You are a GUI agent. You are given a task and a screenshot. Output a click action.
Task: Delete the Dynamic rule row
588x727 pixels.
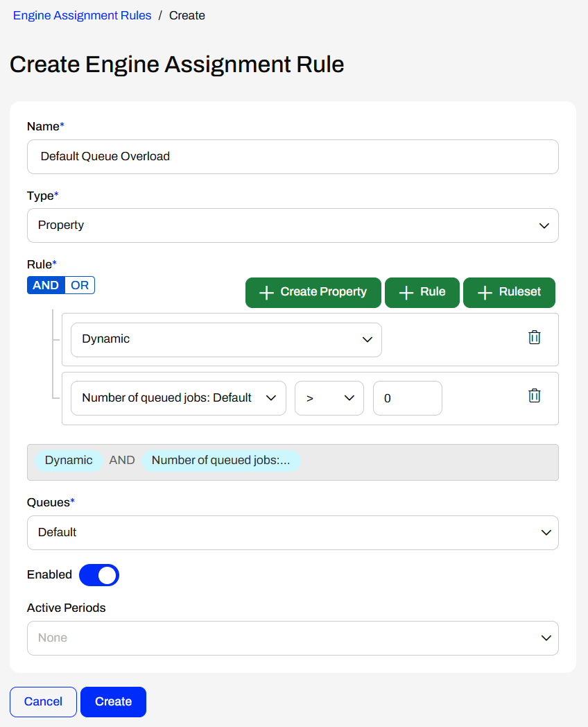pyautogui.click(x=534, y=337)
